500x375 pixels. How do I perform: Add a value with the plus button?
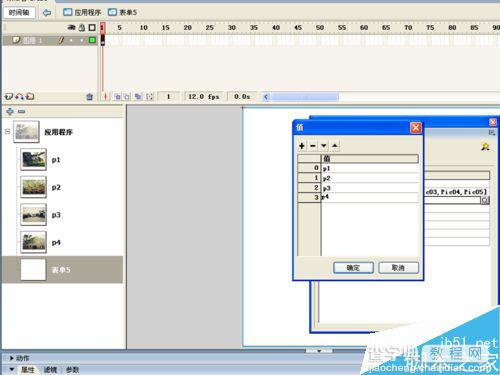pyautogui.click(x=302, y=146)
